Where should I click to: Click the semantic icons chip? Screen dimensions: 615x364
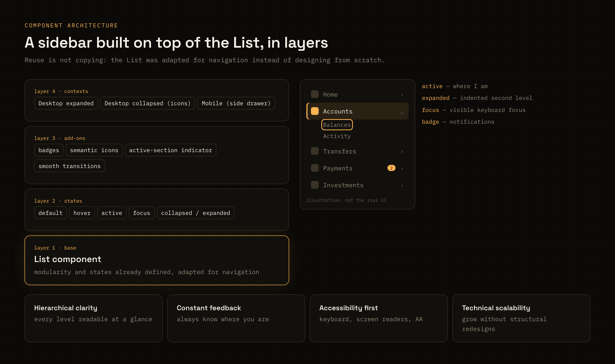[x=94, y=150]
